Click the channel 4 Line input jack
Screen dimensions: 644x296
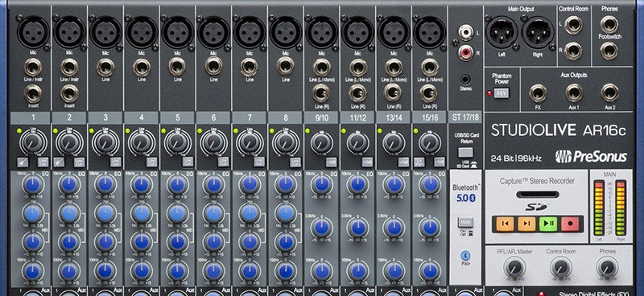[142, 68]
